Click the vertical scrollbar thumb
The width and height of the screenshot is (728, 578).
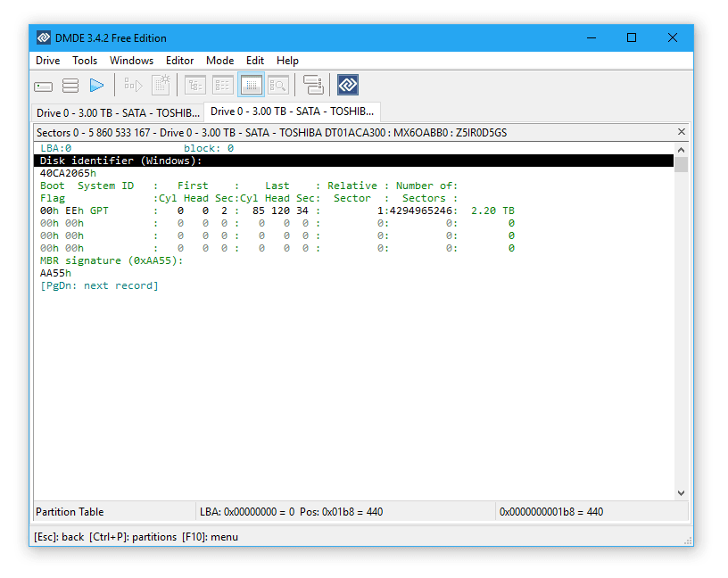pyautogui.click(x=681, y=164)
